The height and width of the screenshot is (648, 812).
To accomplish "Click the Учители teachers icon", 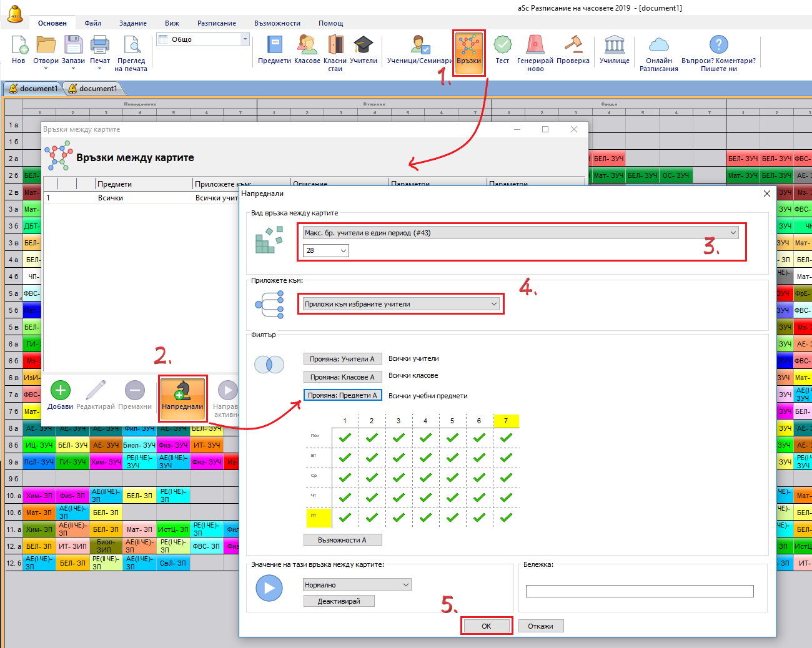I will 363,50.
